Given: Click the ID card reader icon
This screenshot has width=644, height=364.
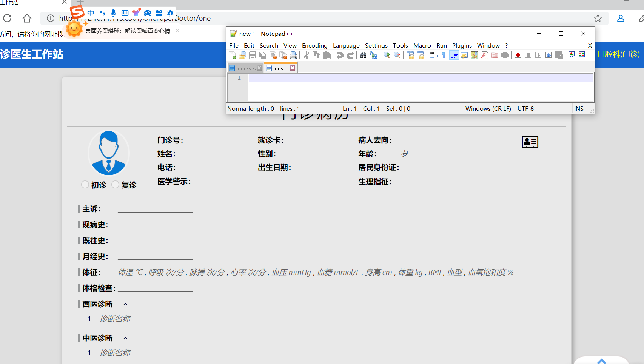Looking at the screenshot, I should point(530,142).
